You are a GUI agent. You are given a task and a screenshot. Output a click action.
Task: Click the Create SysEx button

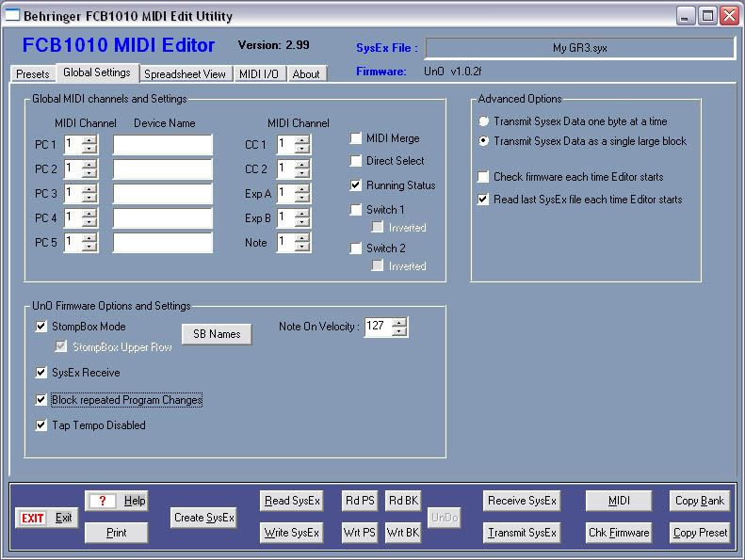click(203, 518)
